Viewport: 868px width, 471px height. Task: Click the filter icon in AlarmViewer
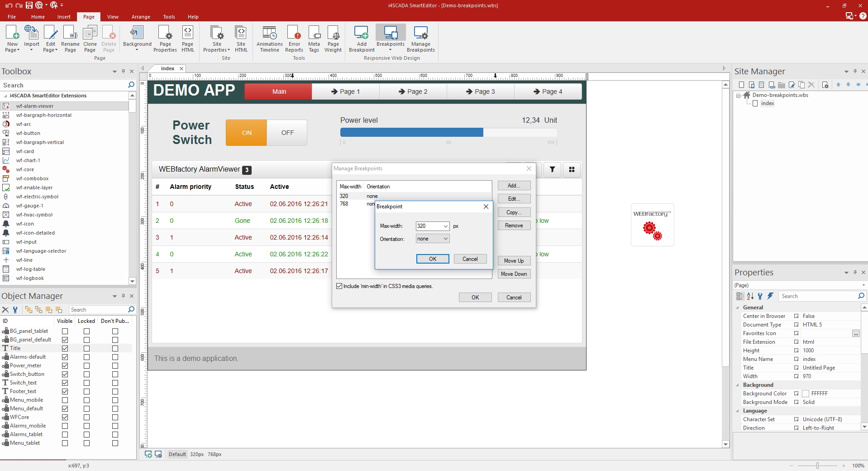552,169
